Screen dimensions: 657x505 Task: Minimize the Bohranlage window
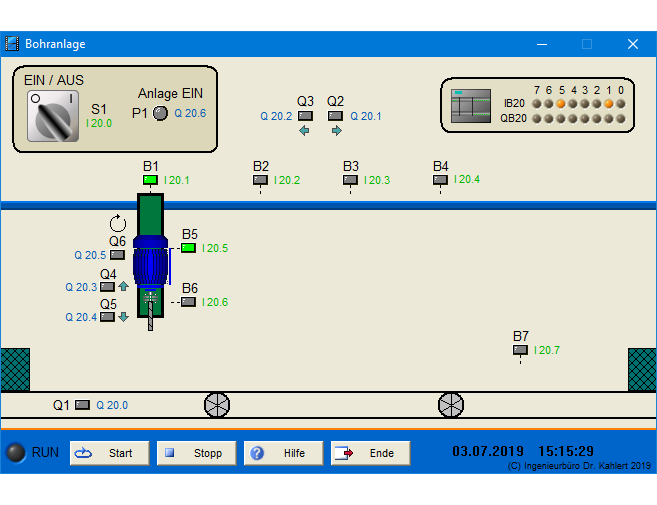click(542, 44)
